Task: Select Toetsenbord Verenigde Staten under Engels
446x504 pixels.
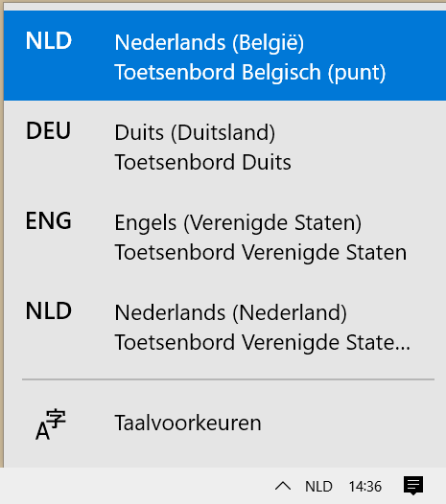Action: coord(261,252)
